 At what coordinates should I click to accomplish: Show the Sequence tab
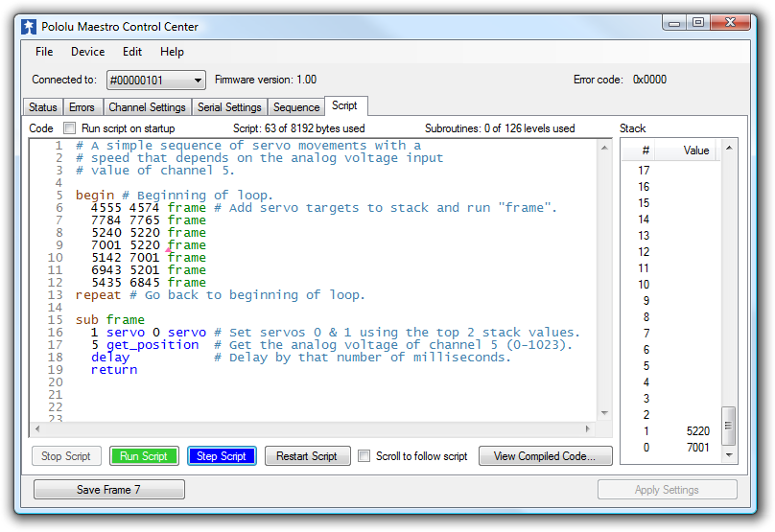[x=295, y=107]
